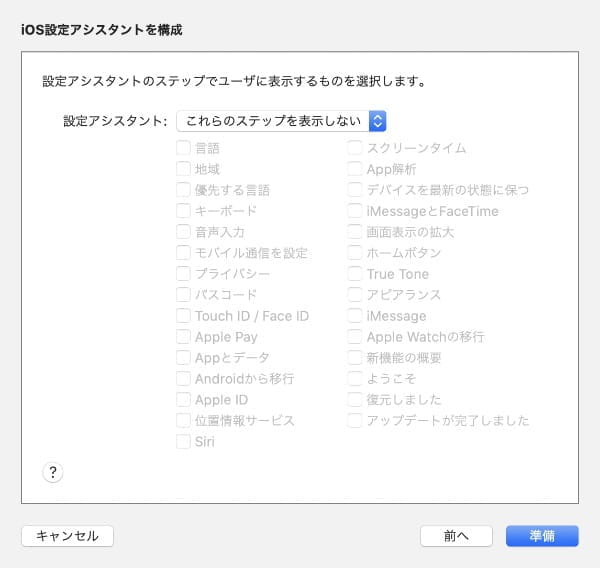
Task: Toggle the Apple ID checkbox
Action: (x=183, y=400)
